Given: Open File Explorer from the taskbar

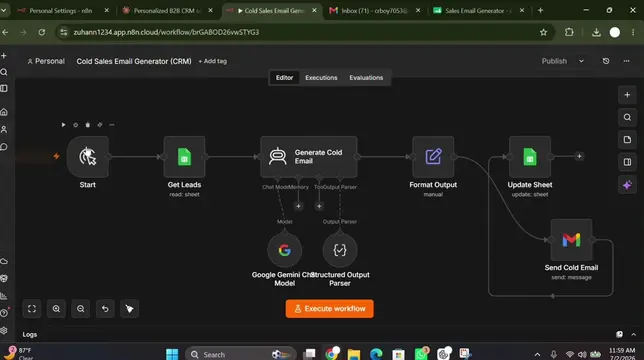Looking at the screenshot, I should pos(354,354).
